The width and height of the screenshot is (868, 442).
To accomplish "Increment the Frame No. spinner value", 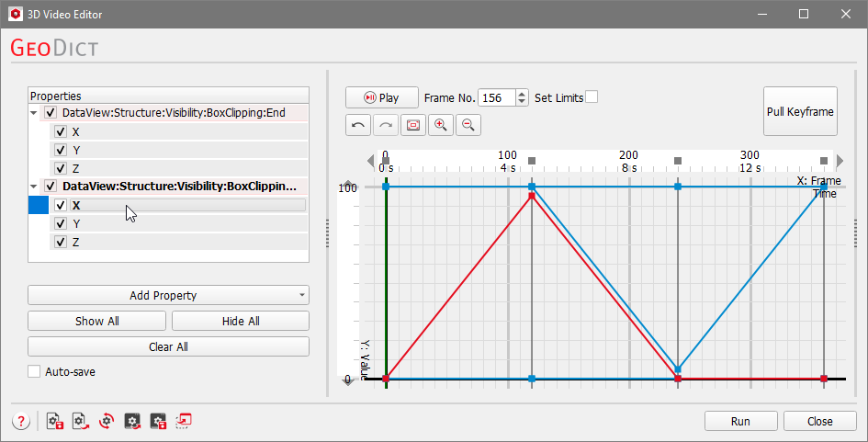I will [x=523, y=94].
